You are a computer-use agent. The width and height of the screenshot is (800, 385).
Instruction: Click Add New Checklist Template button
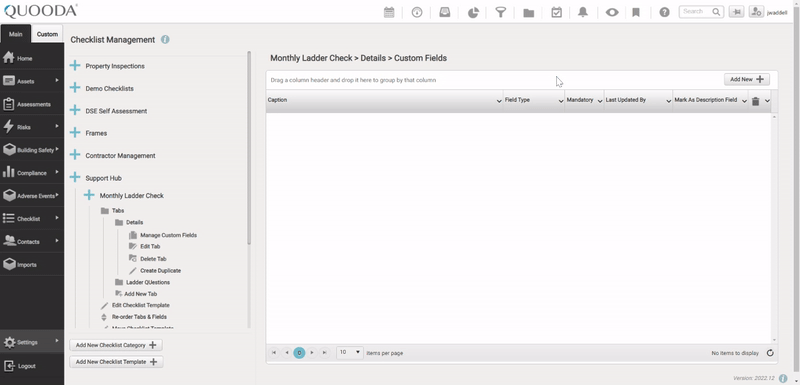coord(116,362)
